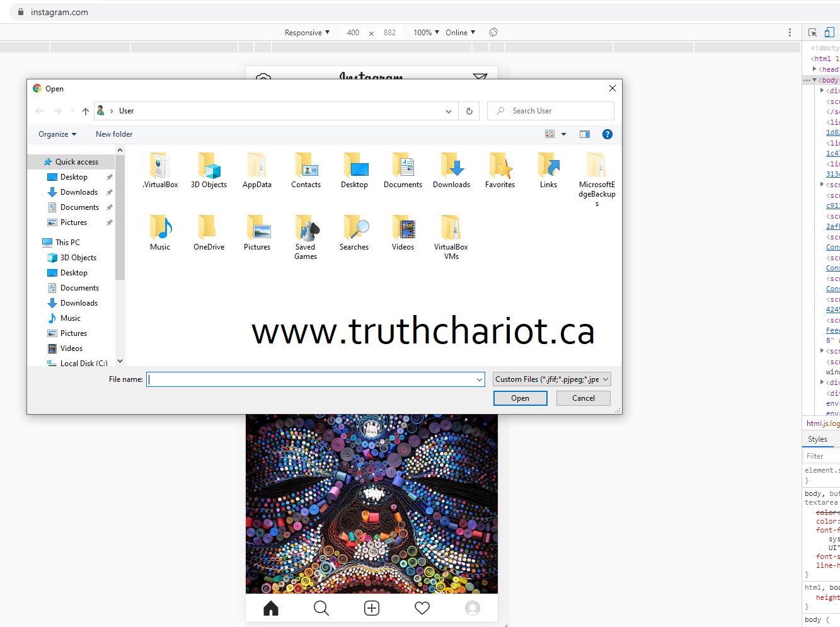Toggle the preview pane button
Viewport: 840px width, 627px height.
tap(585, 134)
